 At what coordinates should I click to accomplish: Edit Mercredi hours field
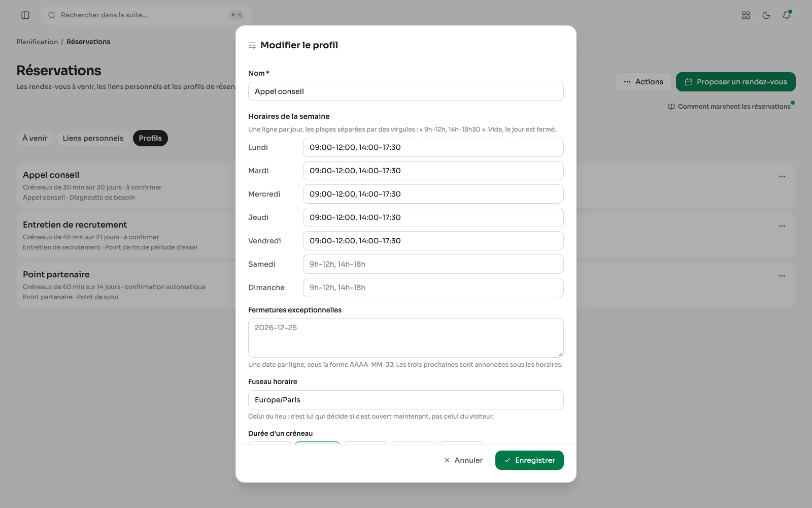(x=433, y=194)
